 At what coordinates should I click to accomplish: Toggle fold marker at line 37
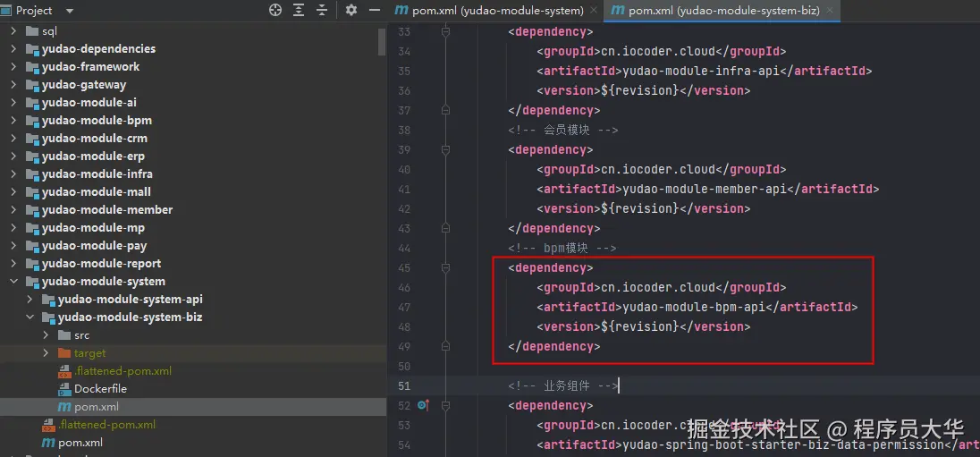[445, 111]
